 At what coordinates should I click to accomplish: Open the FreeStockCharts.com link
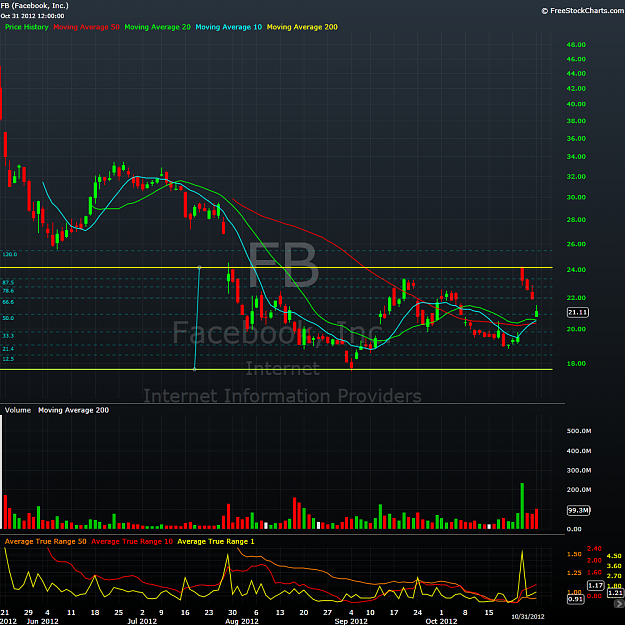point(582,11)
